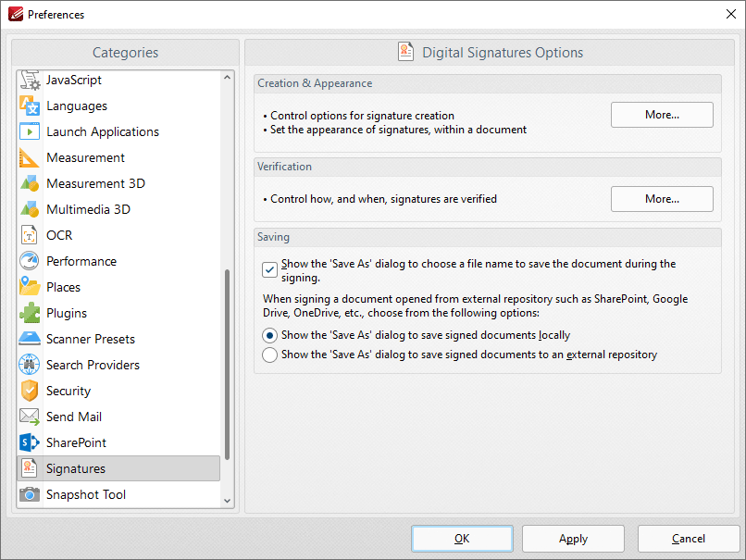Click the SharePoint logo icon
Viewport: 746px width, 560px height.
coord(30,442)
